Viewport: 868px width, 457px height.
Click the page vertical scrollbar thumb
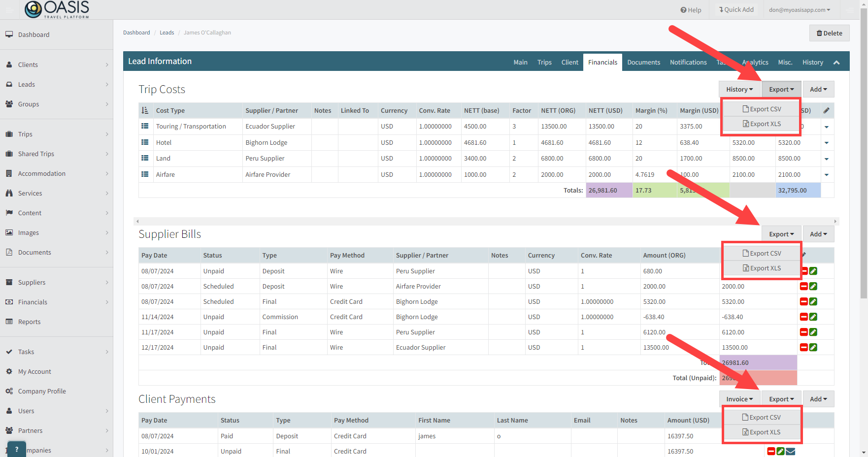[864, 153]
